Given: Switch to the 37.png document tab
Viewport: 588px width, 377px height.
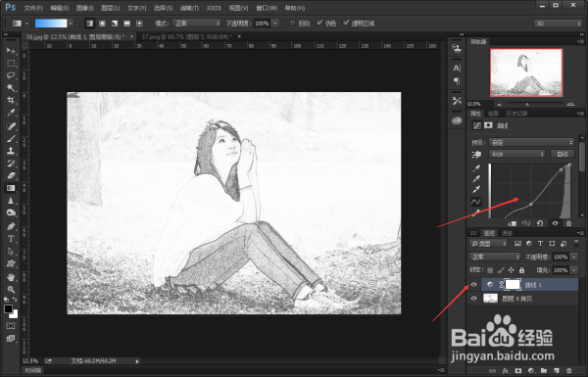Looking at the screenshot, I should point(187,37).
